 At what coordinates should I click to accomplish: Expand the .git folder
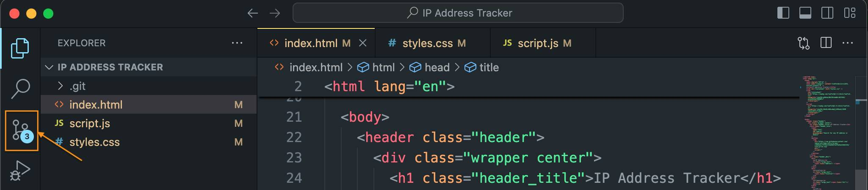(149, 86)
